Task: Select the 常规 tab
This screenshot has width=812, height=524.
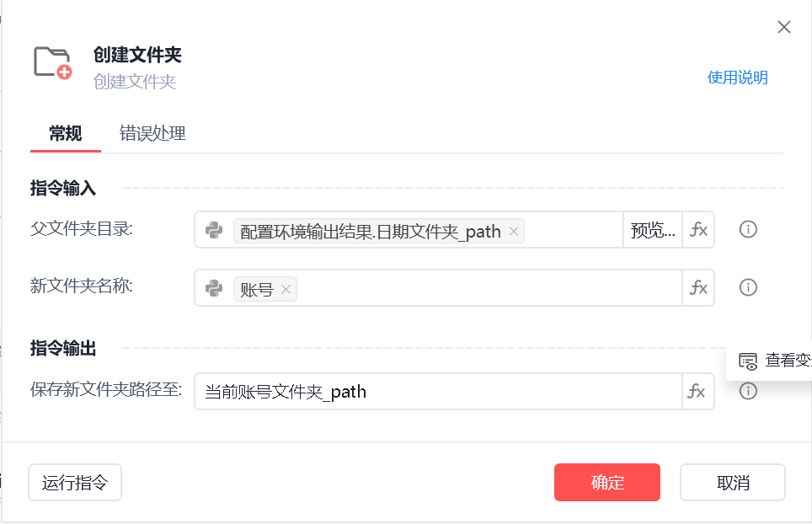Action: (65, 133)
